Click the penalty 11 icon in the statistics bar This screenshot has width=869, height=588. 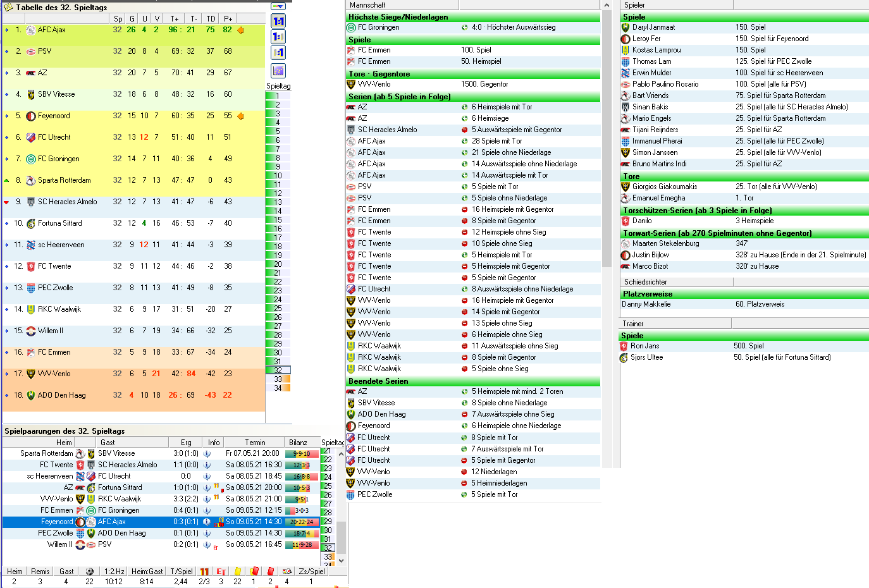[204, 571]
